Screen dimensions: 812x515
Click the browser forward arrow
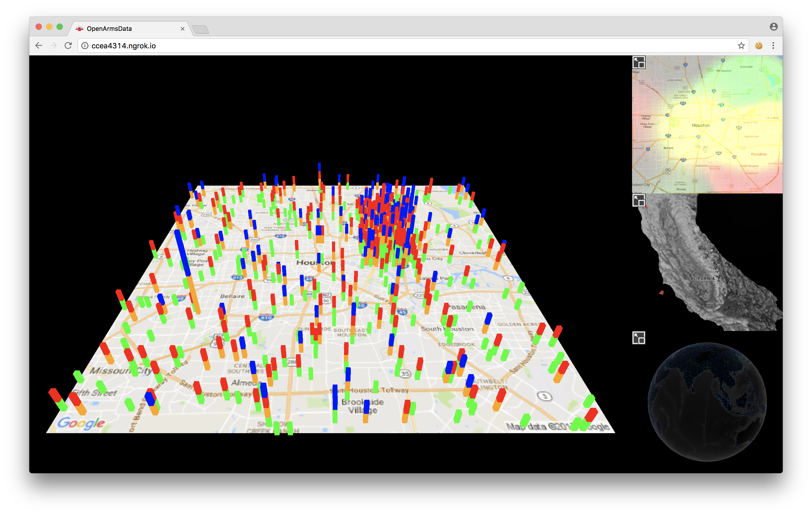pyautogui.click(x=53, y=45)
